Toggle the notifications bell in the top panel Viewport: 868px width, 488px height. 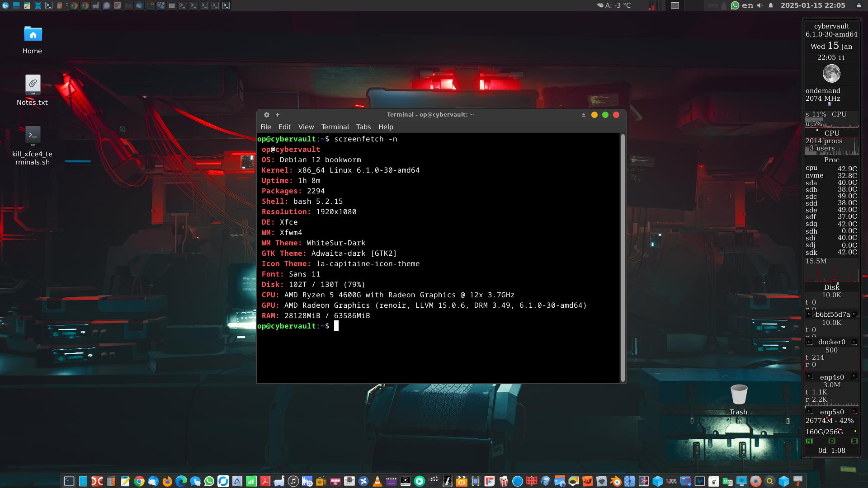771,5
